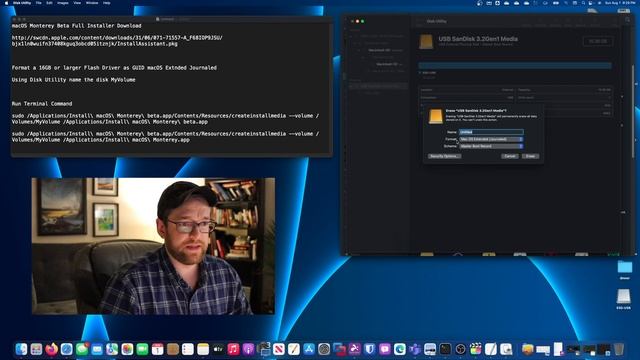Screen dimensions: 640x360
Task: Open Microsoft Teams from the Dock
Action: tap(415, 349)
